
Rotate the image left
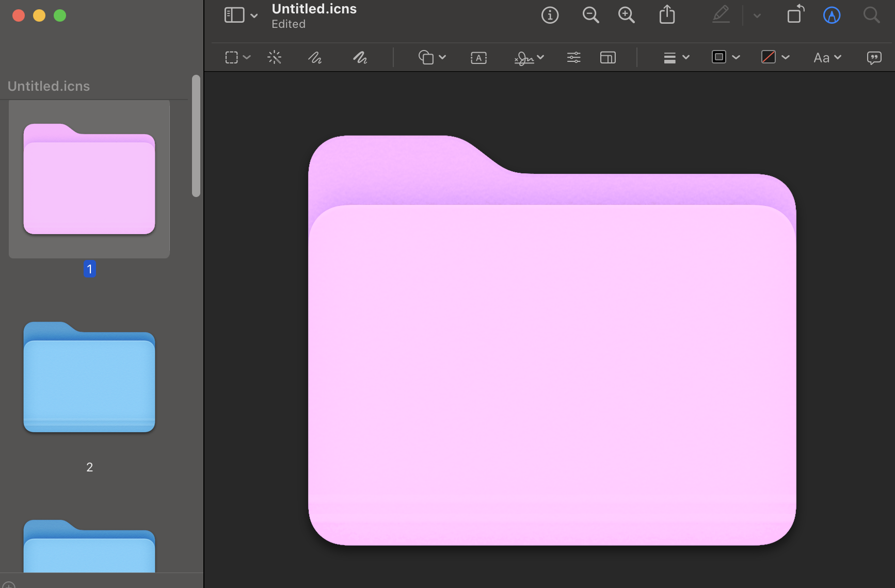795,14
